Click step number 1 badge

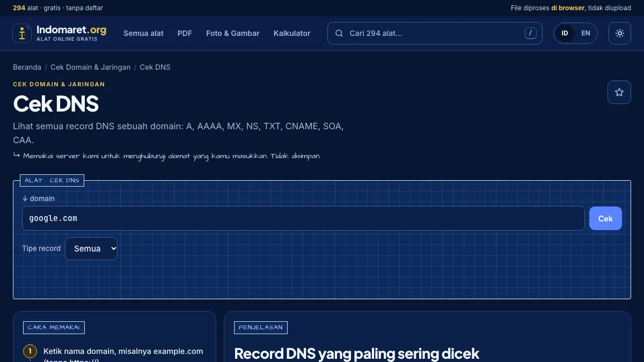tap(30, 352)
